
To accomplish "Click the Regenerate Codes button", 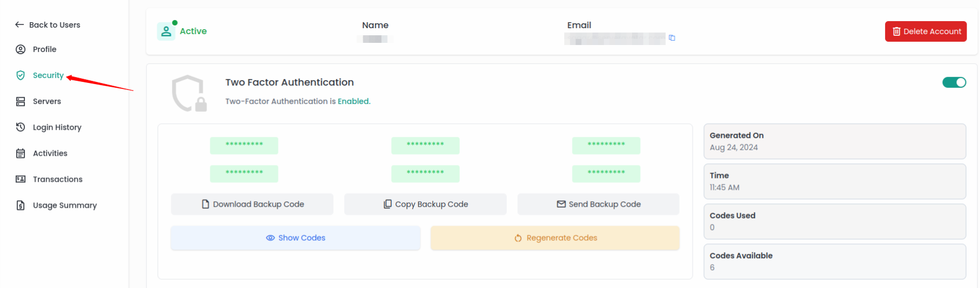I will (x=555, y=238).
